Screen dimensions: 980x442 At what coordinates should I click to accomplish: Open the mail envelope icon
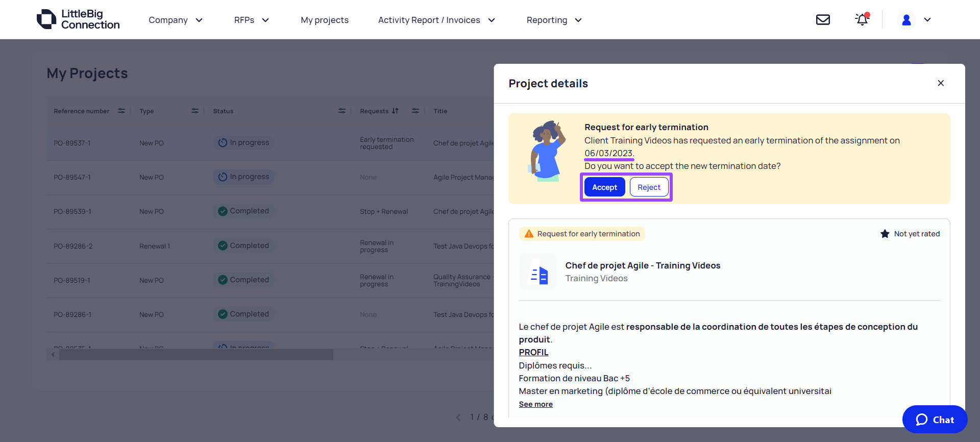(823, 20)
